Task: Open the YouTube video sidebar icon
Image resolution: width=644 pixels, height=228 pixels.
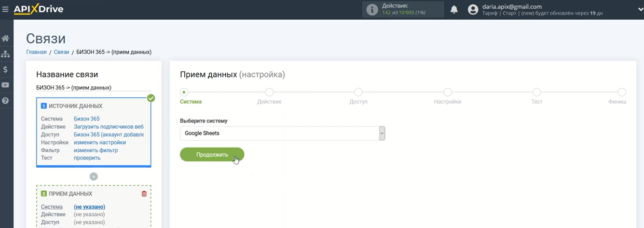Action: point(5,85)
